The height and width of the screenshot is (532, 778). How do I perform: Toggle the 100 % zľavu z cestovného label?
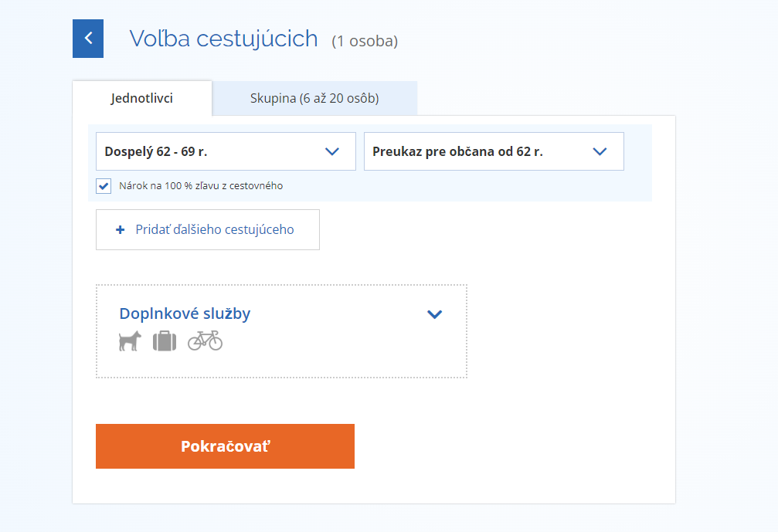pos(201,186)
